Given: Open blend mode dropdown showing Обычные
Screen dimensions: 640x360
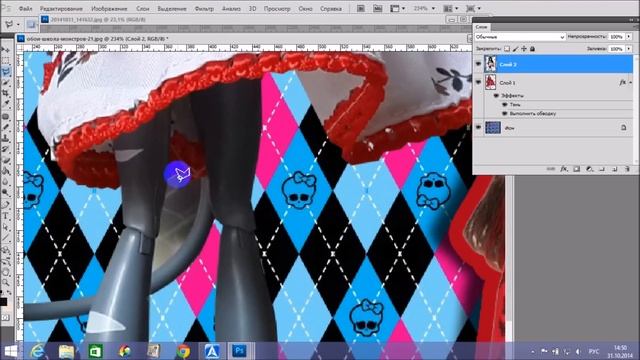Looking at the screenshot, I should tap(520, 37).
